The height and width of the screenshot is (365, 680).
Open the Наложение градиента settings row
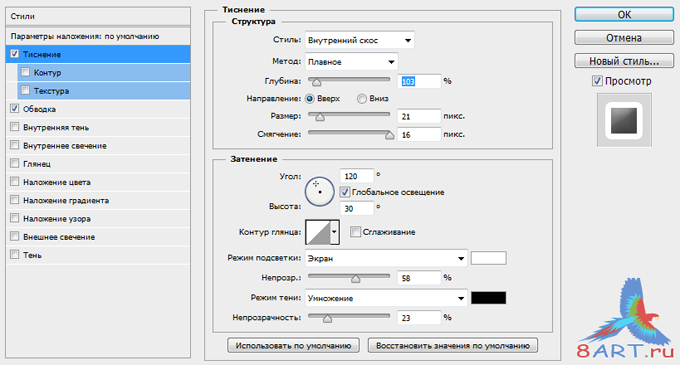tap(98, 200)
